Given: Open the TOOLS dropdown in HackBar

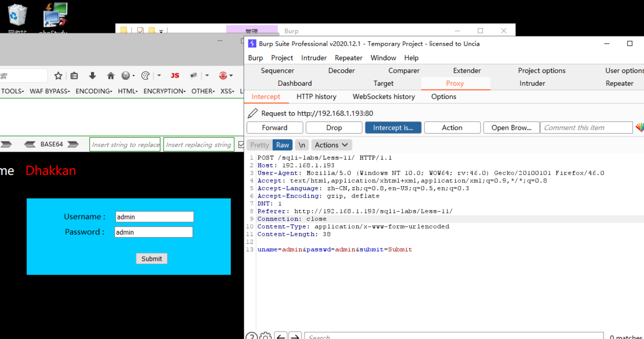Looking at the screenshot, I should click(13, 91).
